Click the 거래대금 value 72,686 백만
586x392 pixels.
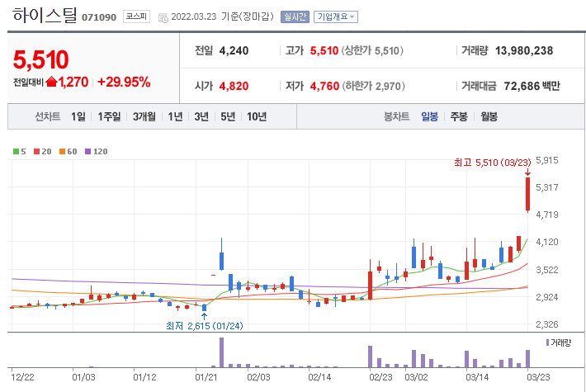(x=532, y=86)
